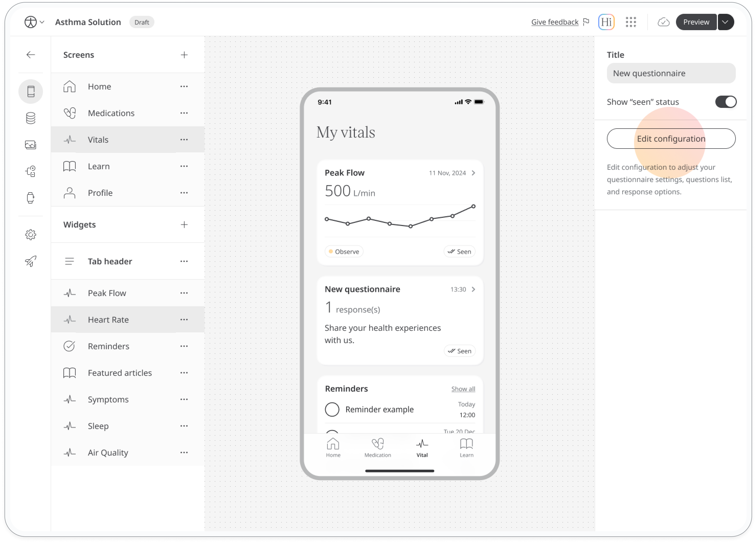The width and height of the screenshot is (756, 543).
Task: Click the Add new screen plus button
Action: (x=184, y=55)
